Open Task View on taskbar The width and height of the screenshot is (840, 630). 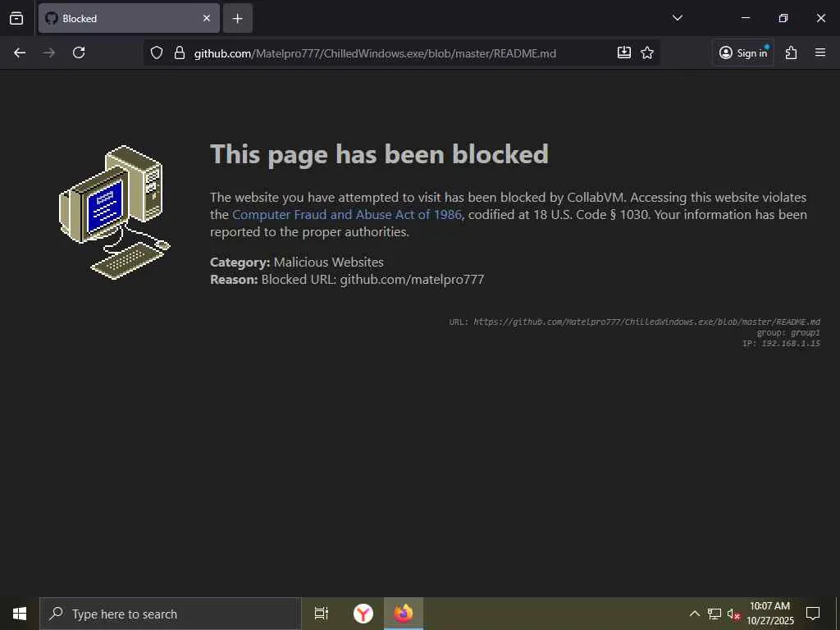pyautogui.click(x=322, y=614)
